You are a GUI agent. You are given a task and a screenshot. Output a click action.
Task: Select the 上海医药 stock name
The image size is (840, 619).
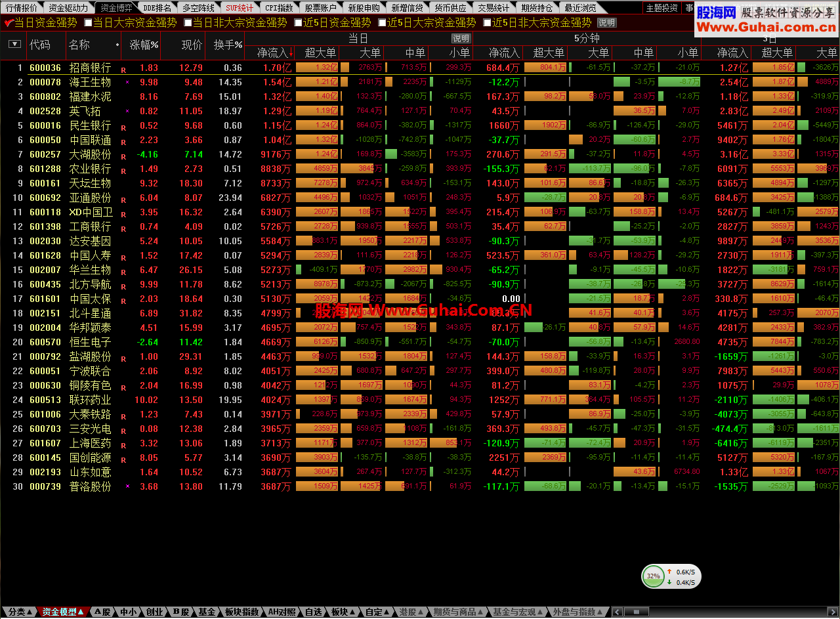(x=91, y=443)
